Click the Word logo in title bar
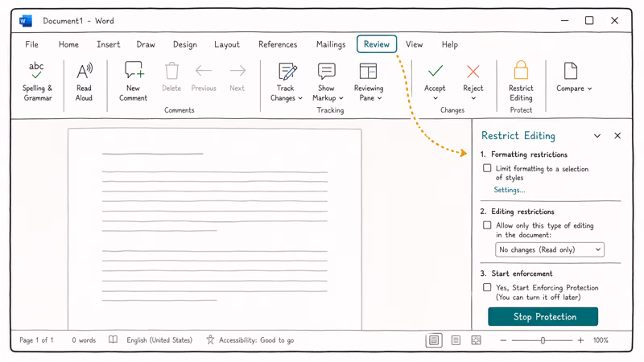The width and height of the screenshot is (644, 362). point(26,21)
